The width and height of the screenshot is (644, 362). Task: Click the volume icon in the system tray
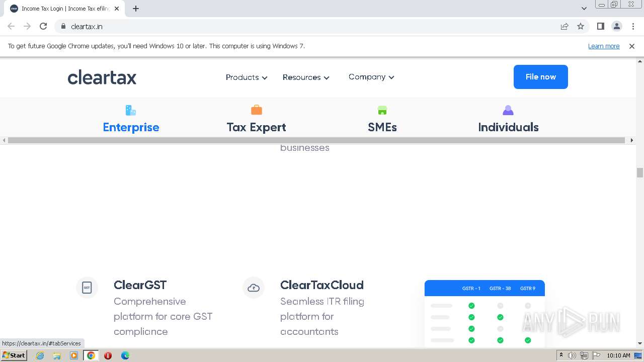tap(572, 355)
